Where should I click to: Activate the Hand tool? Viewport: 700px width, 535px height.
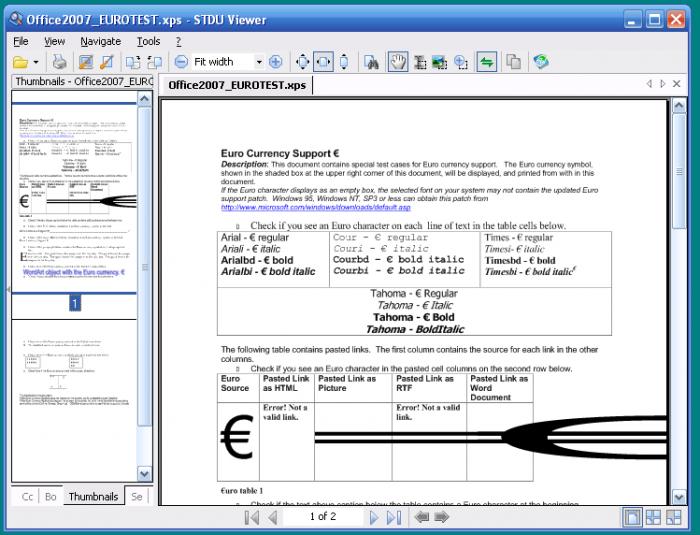tap(397, 62)
